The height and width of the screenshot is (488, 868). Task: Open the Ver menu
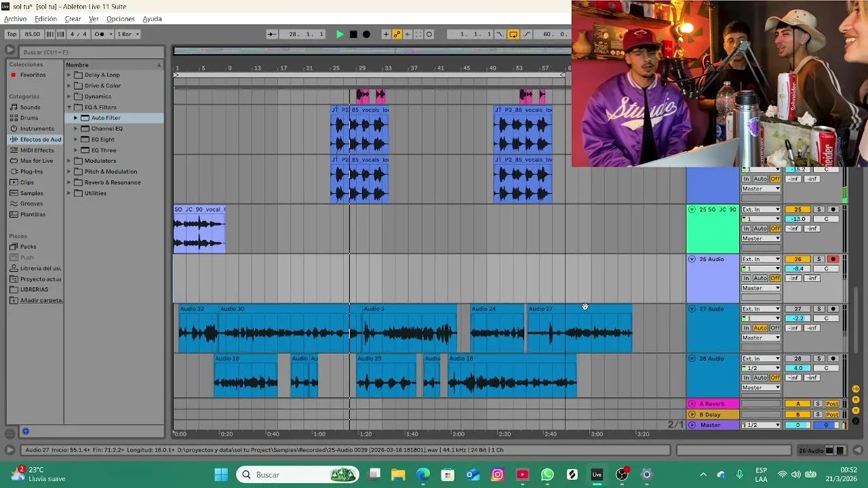pos(94,19)
